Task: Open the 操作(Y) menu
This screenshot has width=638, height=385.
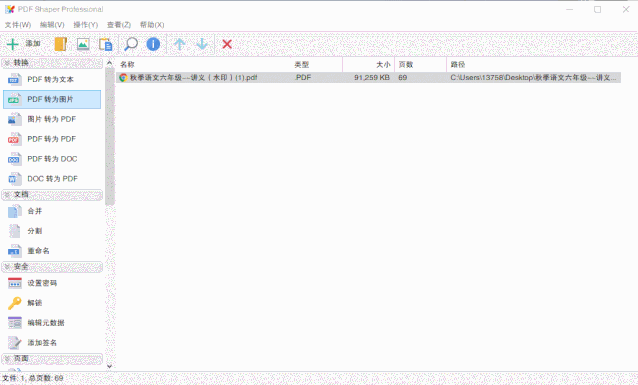Action: pyautogui.click(x=85, y=25)
